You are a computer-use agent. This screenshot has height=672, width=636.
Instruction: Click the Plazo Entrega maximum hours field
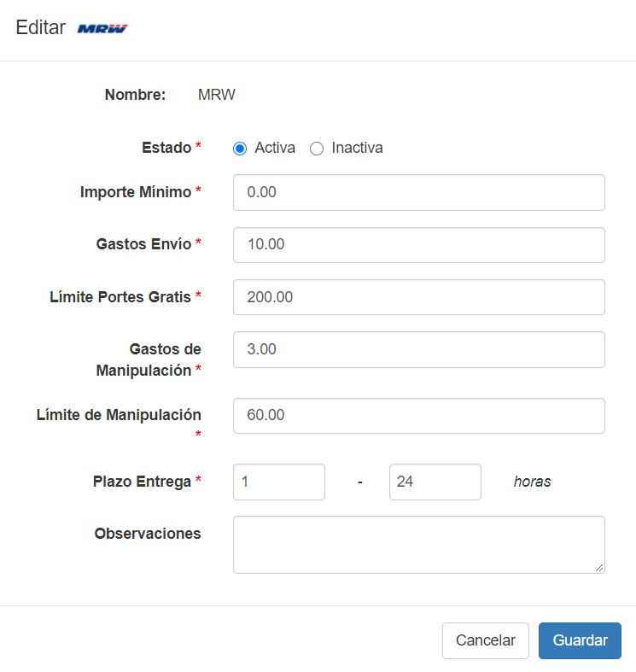(x=435, y=482)
